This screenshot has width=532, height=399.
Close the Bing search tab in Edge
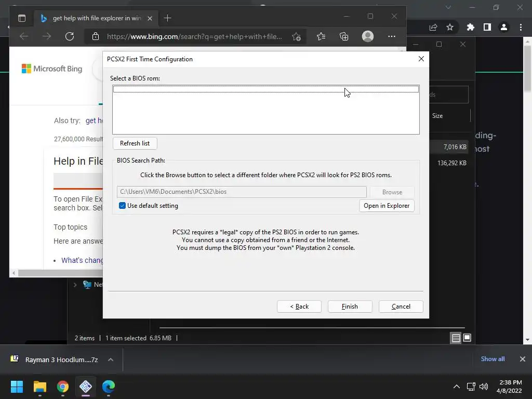point(150,18)
